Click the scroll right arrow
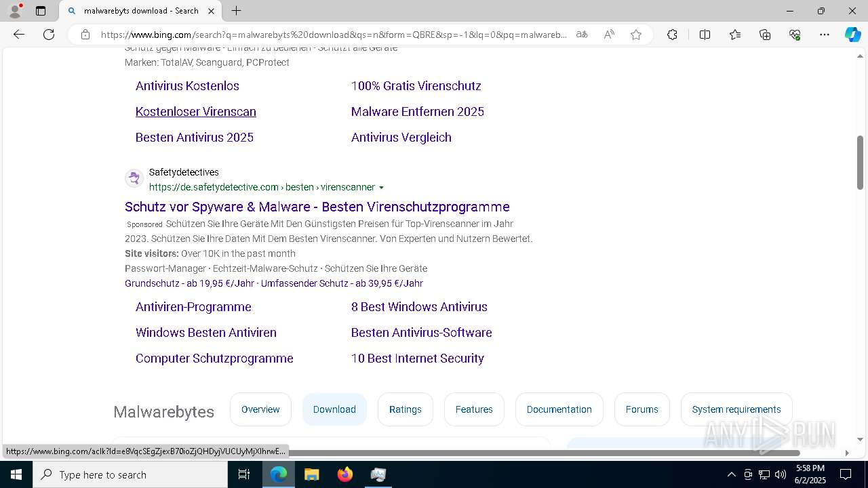Screen dimensions: 868x488 click(x=846, y=453)
